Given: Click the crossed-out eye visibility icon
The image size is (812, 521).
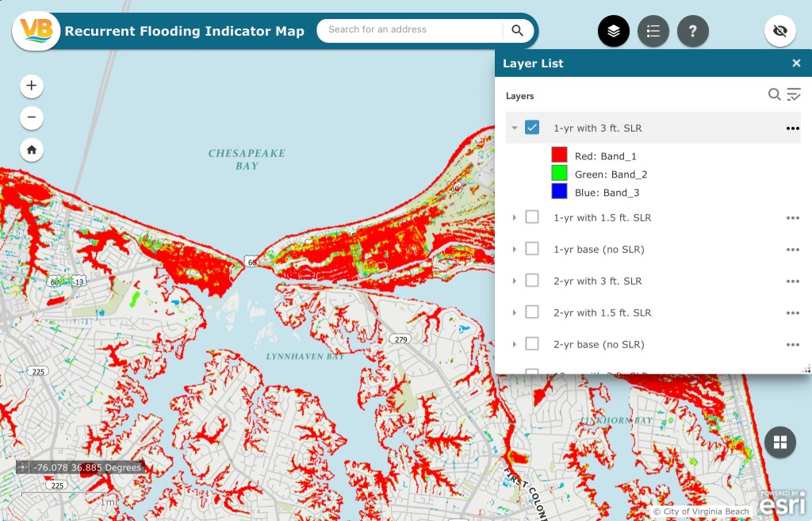Looking at the screenshot, I should point(779,32).
